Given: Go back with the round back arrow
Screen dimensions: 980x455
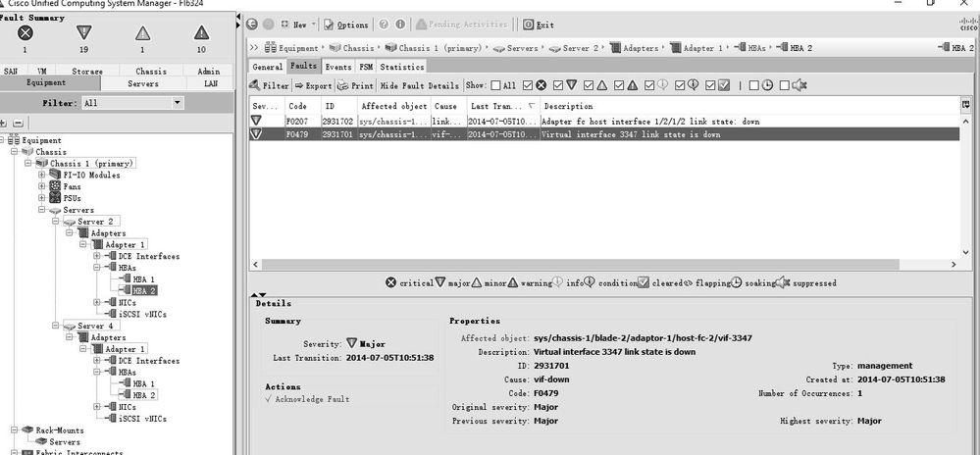Looking at the screenshot, I should [x=252, y=25].
